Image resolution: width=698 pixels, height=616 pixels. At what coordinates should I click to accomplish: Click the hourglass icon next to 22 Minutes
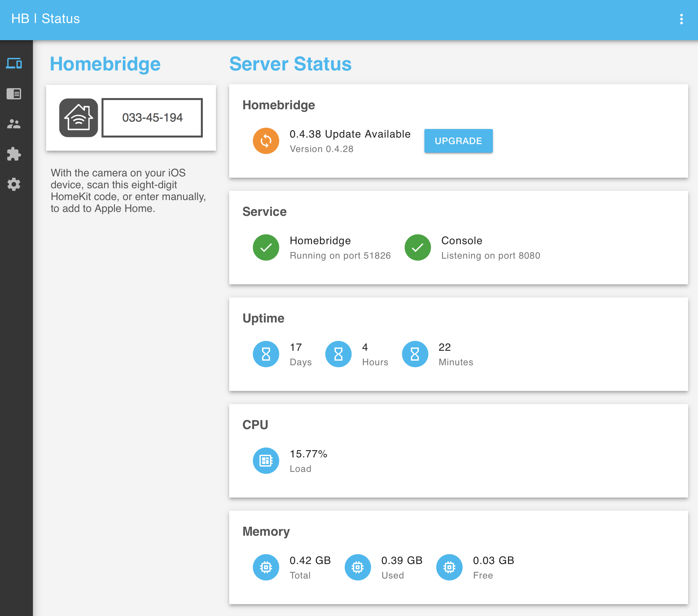(x=415, y=354)
